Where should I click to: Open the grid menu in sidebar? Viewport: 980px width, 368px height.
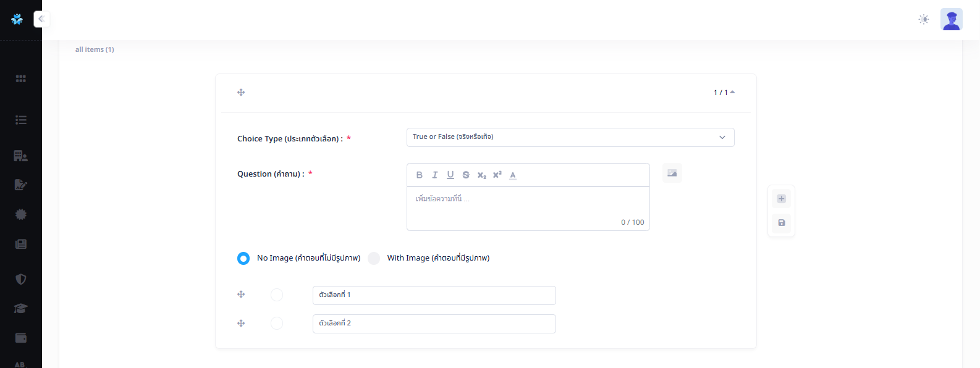(21, 79)
